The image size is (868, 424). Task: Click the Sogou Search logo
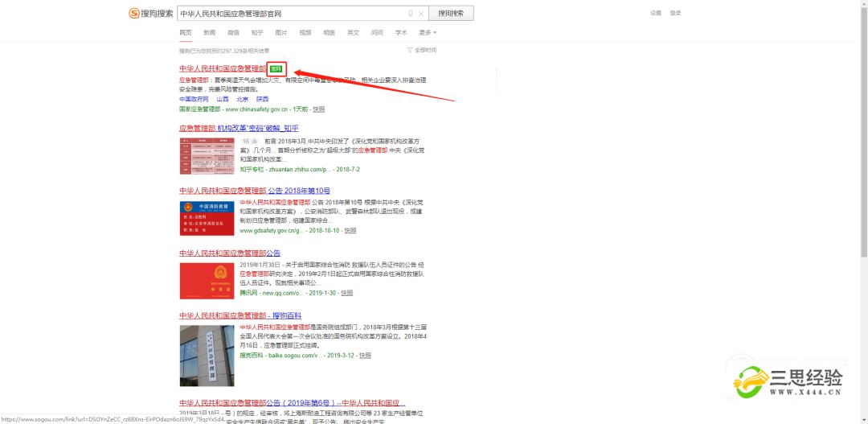151,14
